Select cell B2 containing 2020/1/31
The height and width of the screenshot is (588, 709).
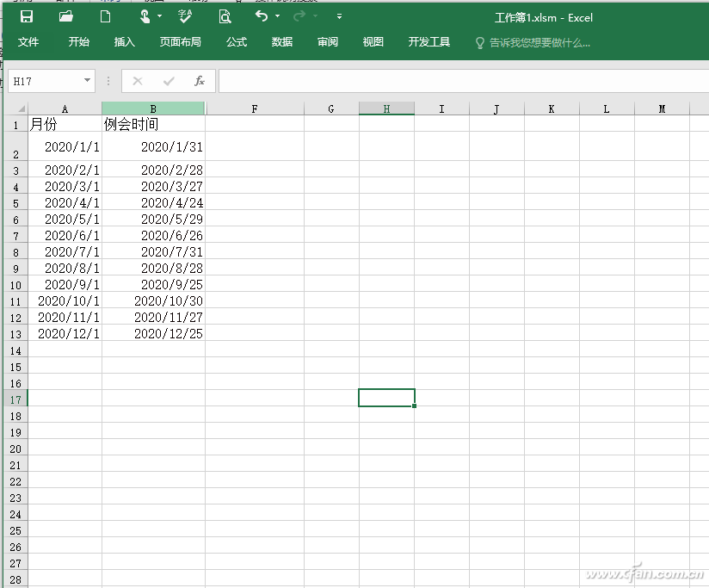coord(153,146)
